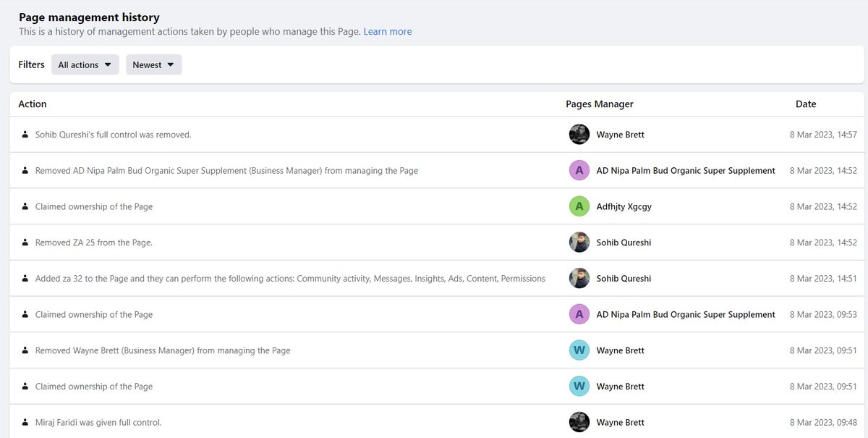Click the name Adfhjty Xgcgy
This screenshot has width=868, height=438.
[624, 206]
